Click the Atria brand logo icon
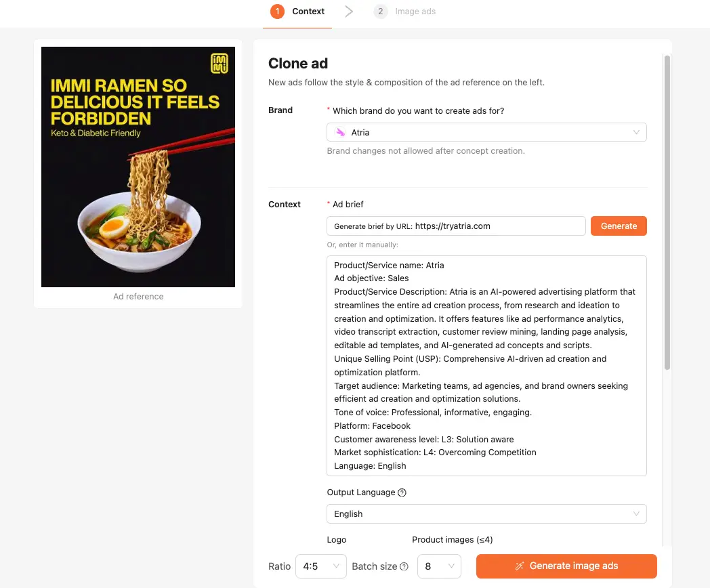This screenshot has height=588, width=710. [x=341, y=133]
